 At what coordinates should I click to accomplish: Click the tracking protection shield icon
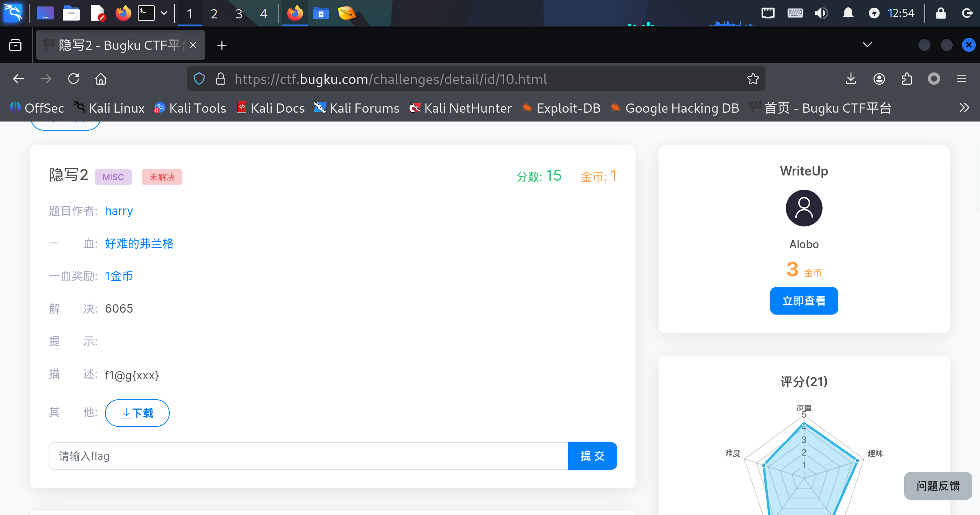[x=199, y=79]
